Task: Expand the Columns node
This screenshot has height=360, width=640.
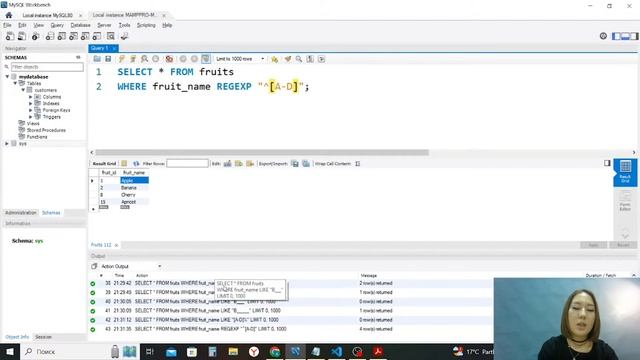Action: click(x=31, y=97)
